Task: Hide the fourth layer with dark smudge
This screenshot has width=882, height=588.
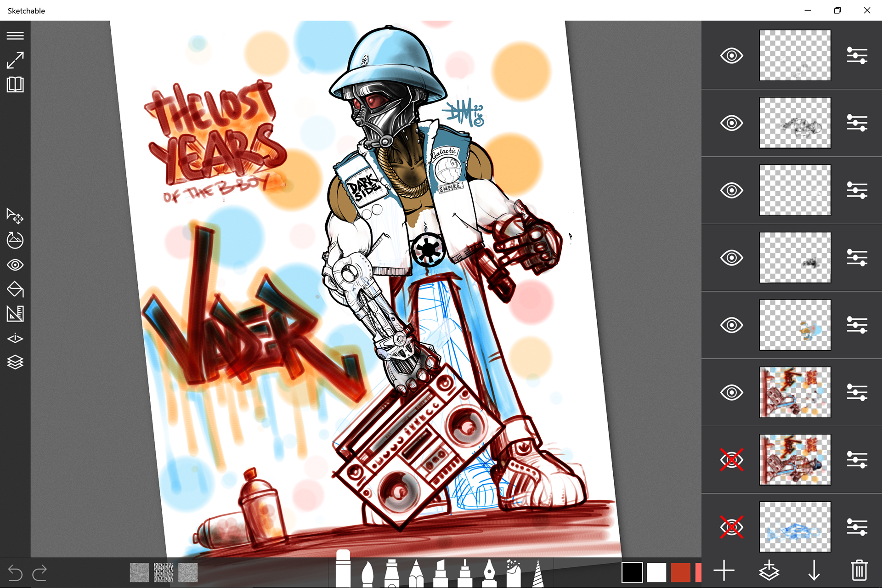Action: tap(732, 258)
